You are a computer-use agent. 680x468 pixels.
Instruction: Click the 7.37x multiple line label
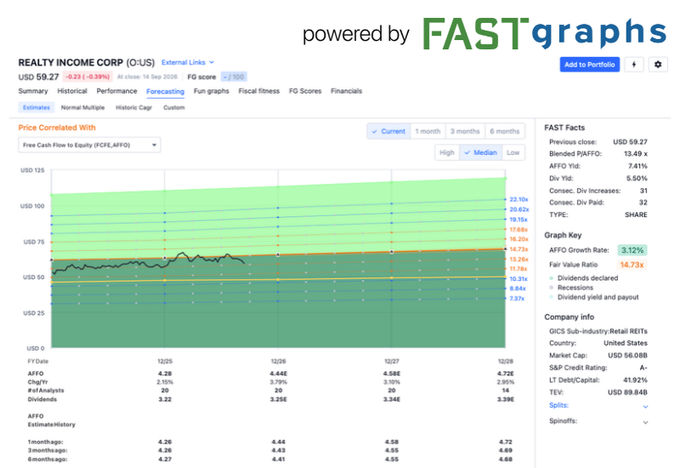pyautogui.click(x=517, y=299)
